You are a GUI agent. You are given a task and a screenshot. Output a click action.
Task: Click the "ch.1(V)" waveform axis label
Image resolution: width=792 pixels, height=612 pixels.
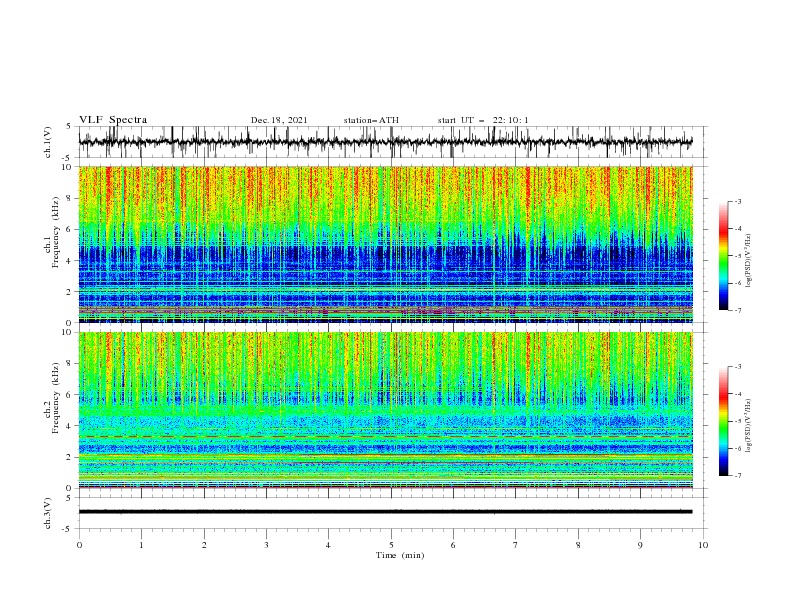tap(48, 142)
